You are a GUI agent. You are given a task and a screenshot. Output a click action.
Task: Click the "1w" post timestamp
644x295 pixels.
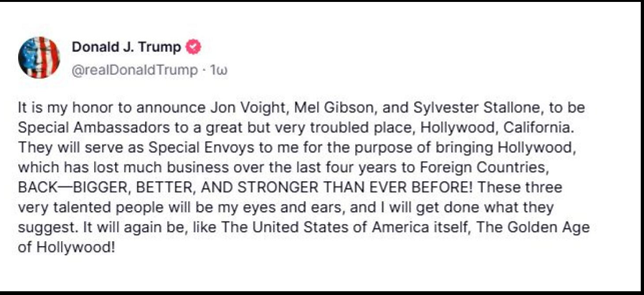[218, 70]
